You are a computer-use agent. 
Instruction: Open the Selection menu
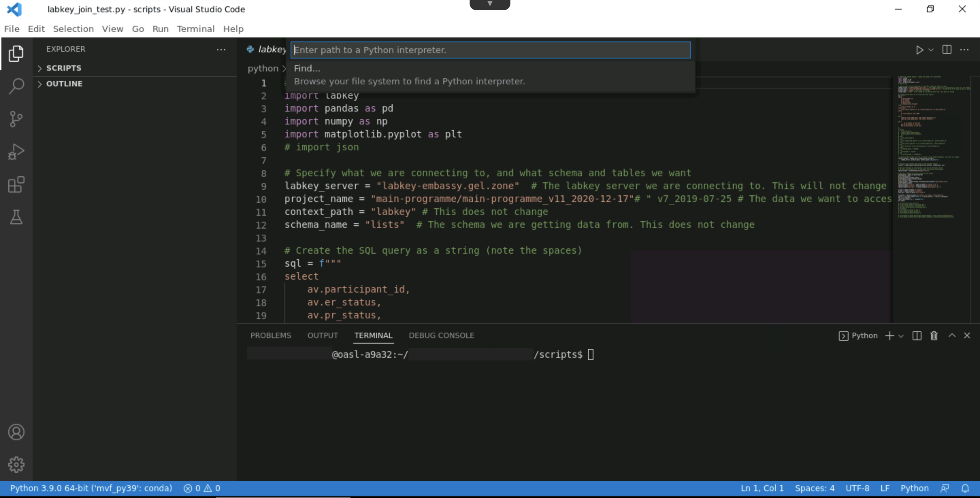73,29
